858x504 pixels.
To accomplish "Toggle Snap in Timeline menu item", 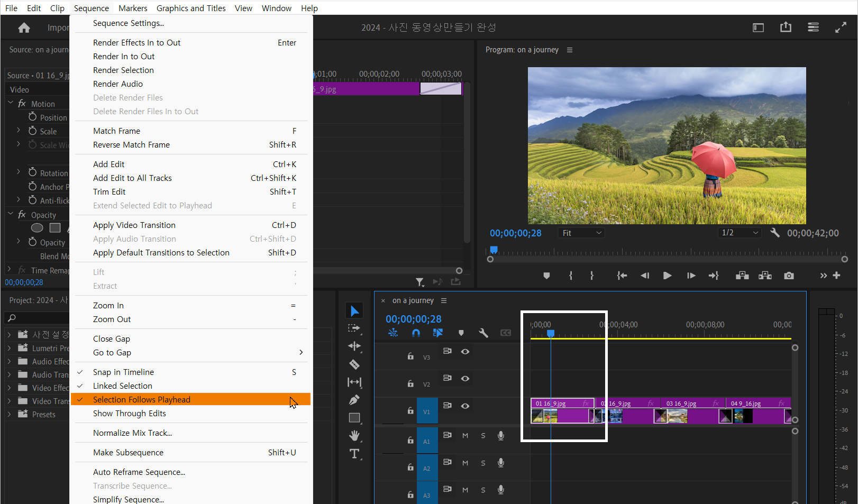I will point(191,372).
